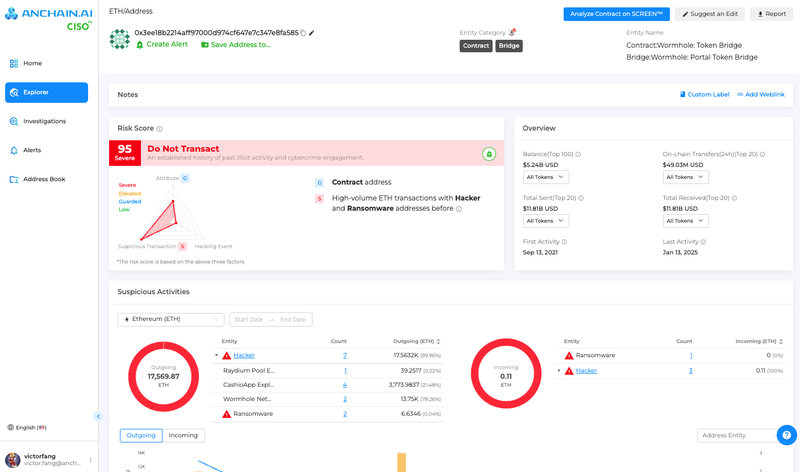Open outgoing Hacker entity link
Image resolution: width=800 pixels, height=472 pixels.
coord(244,356)
